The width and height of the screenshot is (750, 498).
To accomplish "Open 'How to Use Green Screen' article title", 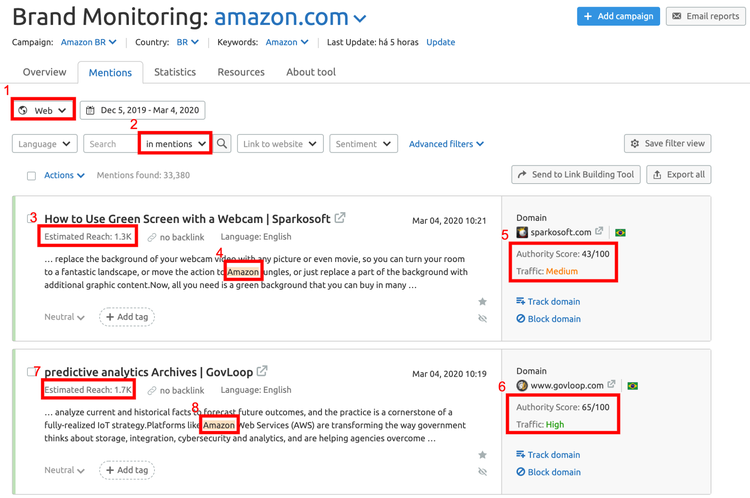I will (188, 219).
